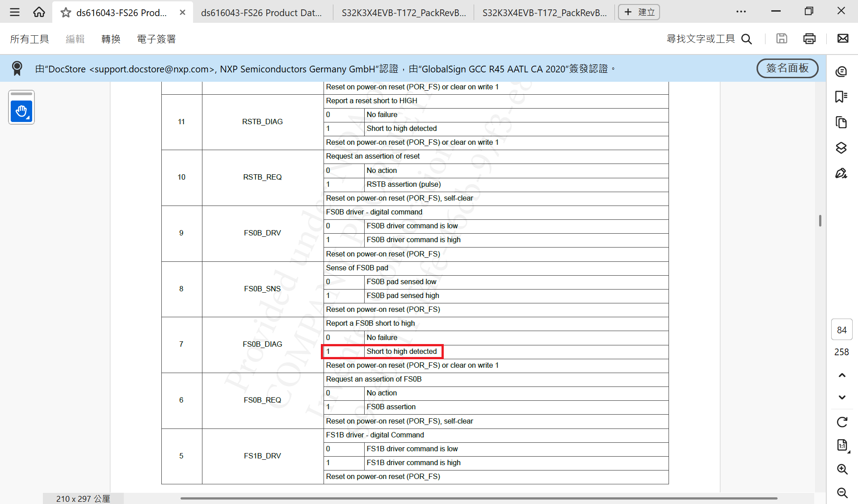Switch to last S32K3X4EVB-T172_PackRevB tab
Screen dimensions: 858x504
[544, 13]
